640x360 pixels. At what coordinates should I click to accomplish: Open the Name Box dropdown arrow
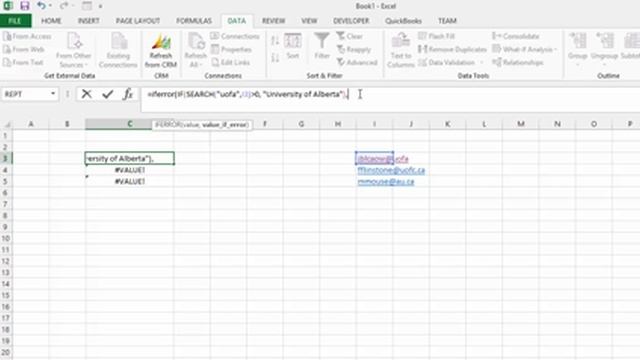click(53, 94)
